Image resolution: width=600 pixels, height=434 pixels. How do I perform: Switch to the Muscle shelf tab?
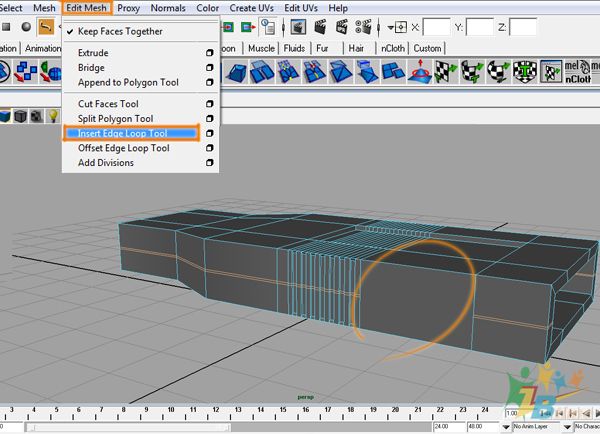click(261, 49)
